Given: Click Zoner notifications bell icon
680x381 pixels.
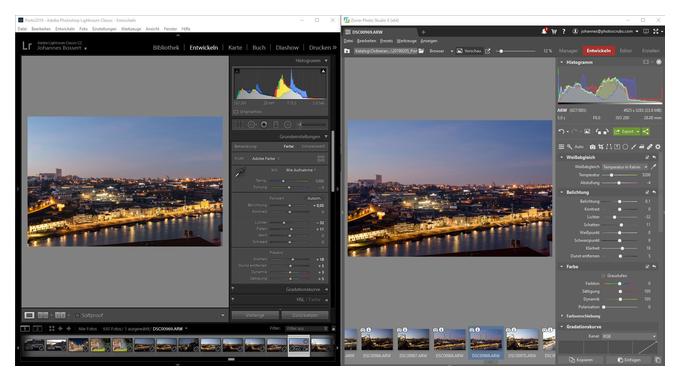Looking at the screenshot, I should click(x=544, y=31).
